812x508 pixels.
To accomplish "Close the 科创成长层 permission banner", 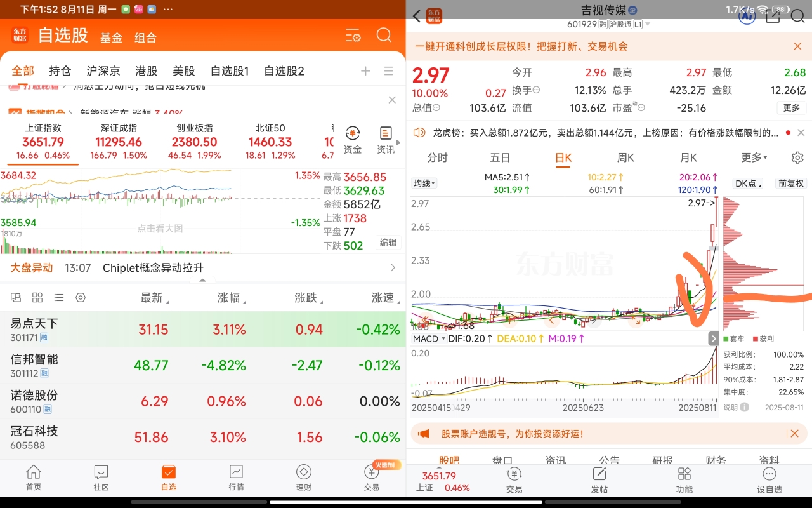I will [797, 46].
